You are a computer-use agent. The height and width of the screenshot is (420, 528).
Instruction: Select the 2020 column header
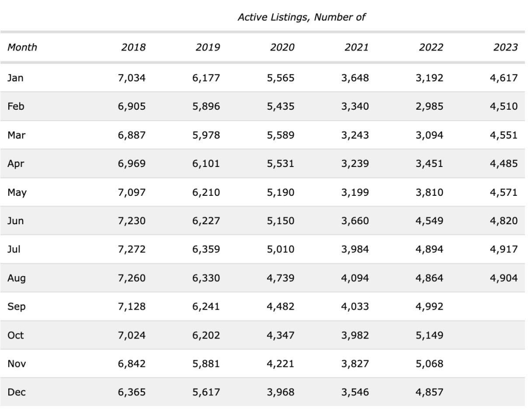(282, 47)
